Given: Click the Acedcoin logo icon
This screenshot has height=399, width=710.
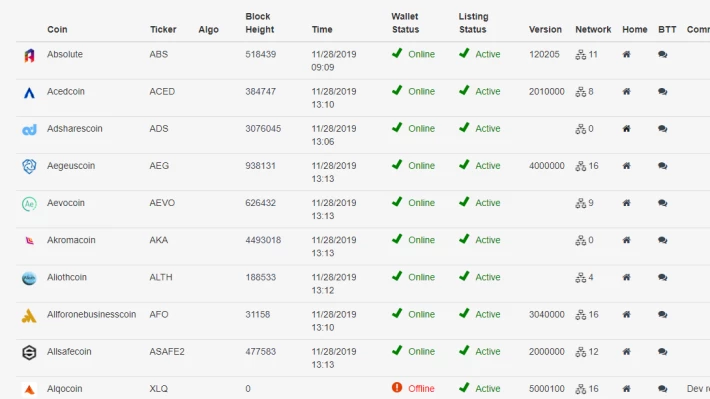Looking at the screenshot, I should (x=29, y=93).
